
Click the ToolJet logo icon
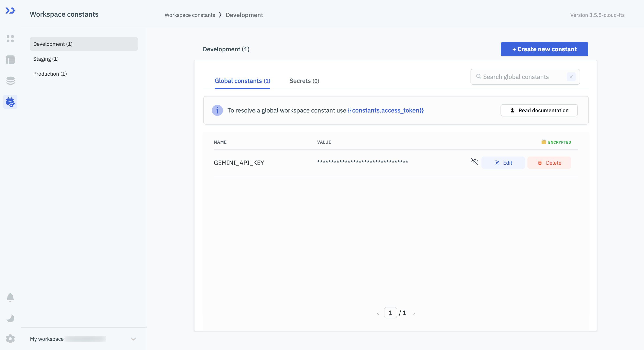[x=10, y=11]
